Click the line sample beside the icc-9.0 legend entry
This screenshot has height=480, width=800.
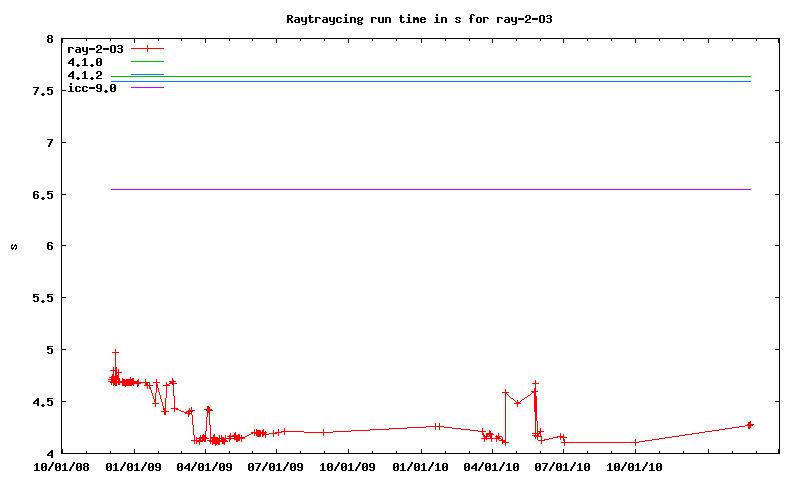point(146,88)
